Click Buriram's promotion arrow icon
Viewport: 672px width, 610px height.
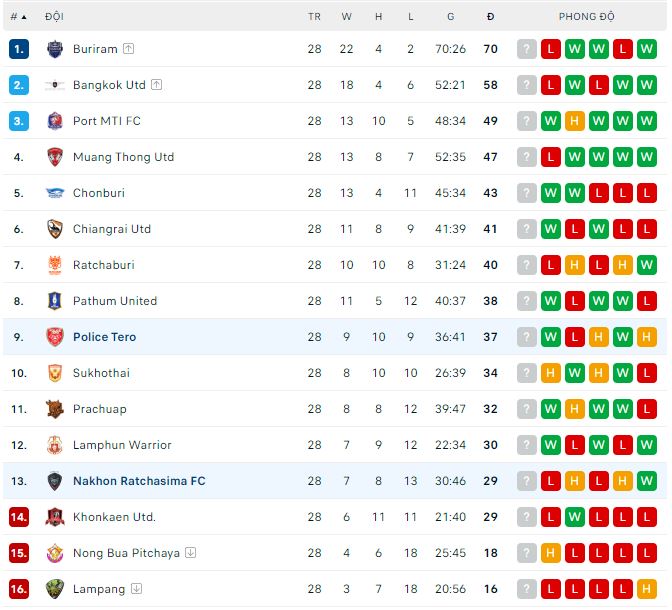click(129, 49)
